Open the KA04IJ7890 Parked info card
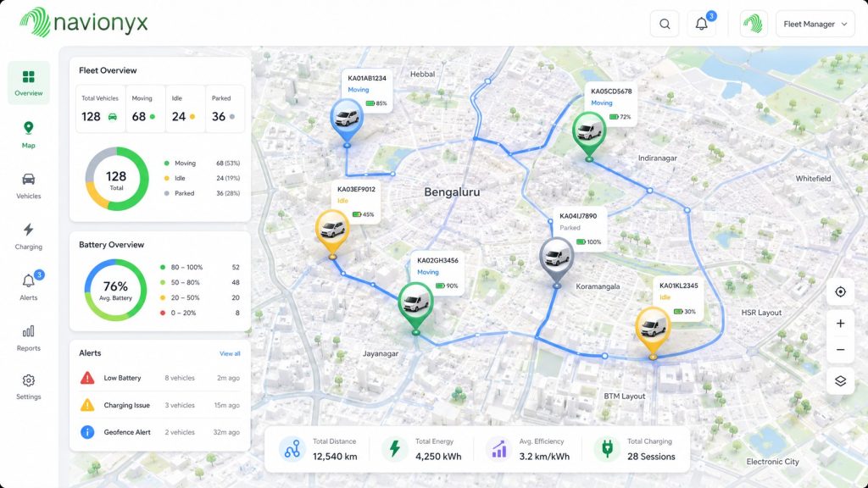Screen dimensions: 868x488 coord(580,229)
